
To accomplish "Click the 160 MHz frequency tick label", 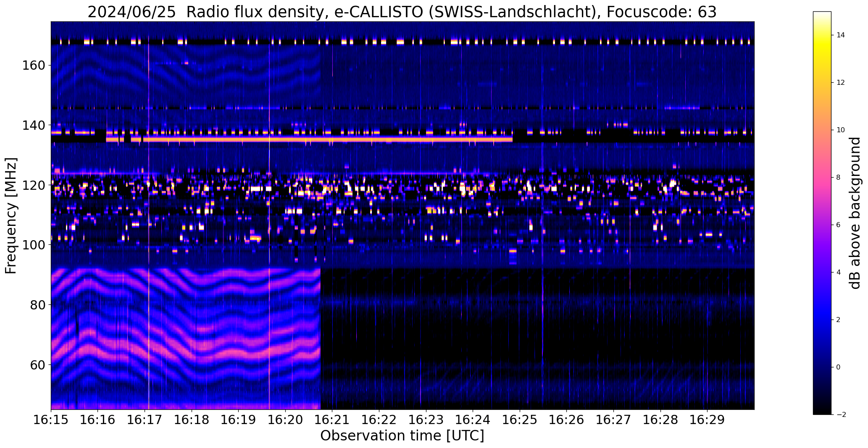I will [34, 65].
